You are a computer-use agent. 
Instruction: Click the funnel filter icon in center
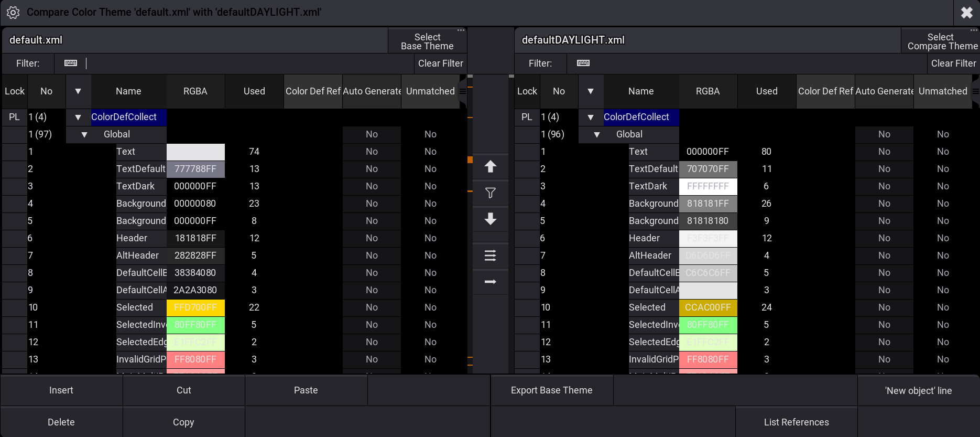491,193
